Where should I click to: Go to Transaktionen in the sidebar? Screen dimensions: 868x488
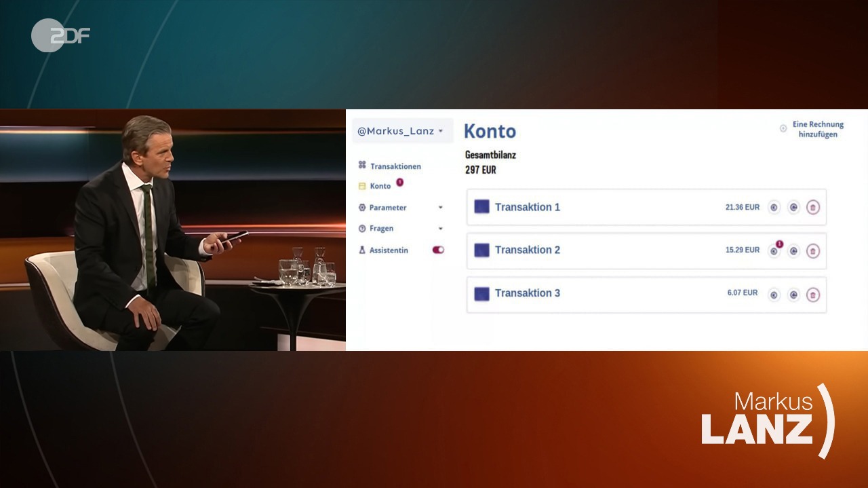point(395,166)
